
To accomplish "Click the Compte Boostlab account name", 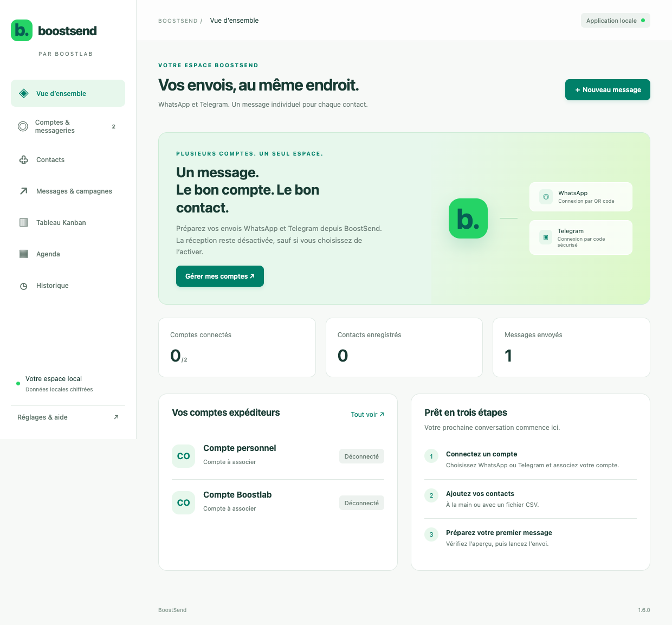I will point(237,495).
